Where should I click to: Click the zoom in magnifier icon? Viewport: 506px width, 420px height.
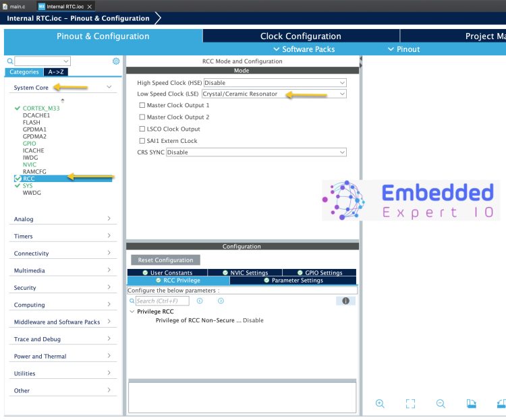380,404
